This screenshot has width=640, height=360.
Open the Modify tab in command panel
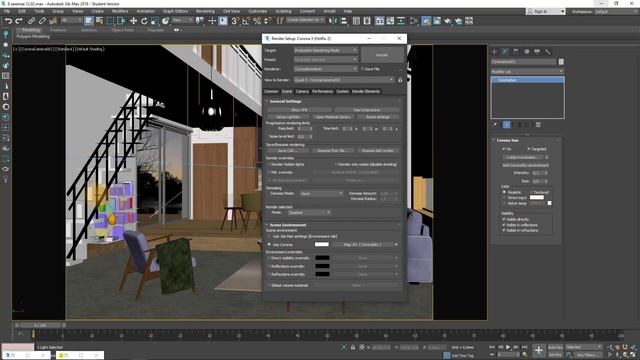click(505, 52)
